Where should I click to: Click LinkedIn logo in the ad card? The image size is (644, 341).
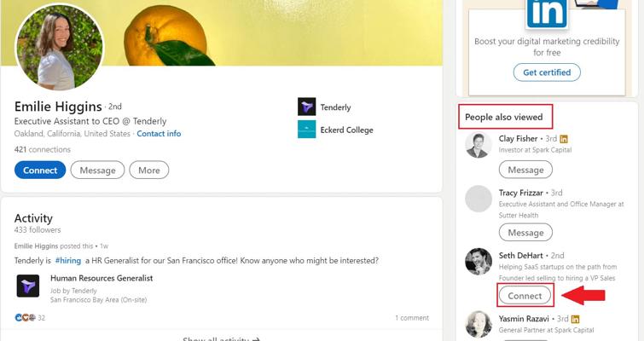point(547,13)
